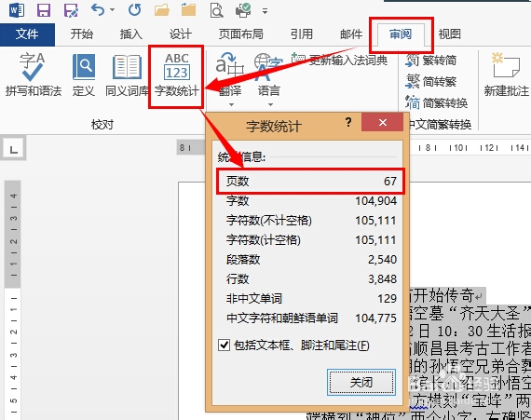Click the open folder icon

tap(162, 10)
